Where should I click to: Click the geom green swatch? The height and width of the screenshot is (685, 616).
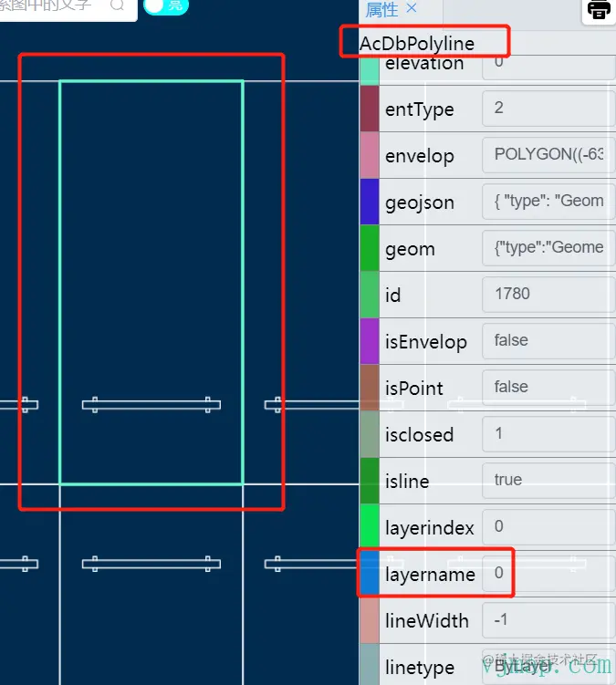coord(370,248)
